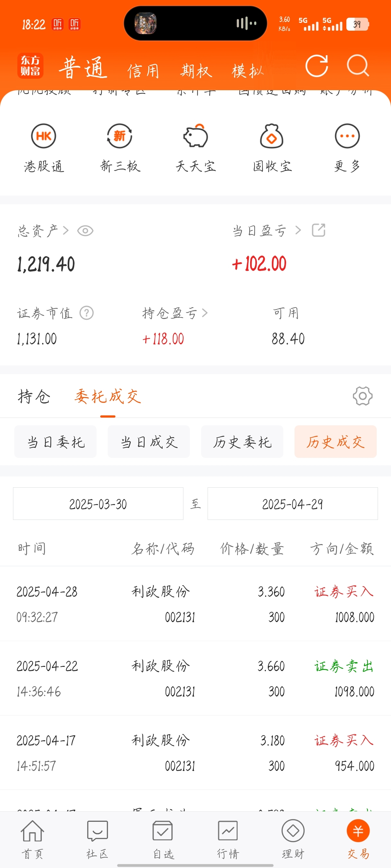Open the search magnifier icon
Viewport: 391px width, 868px height.
[x=358, y=66]
